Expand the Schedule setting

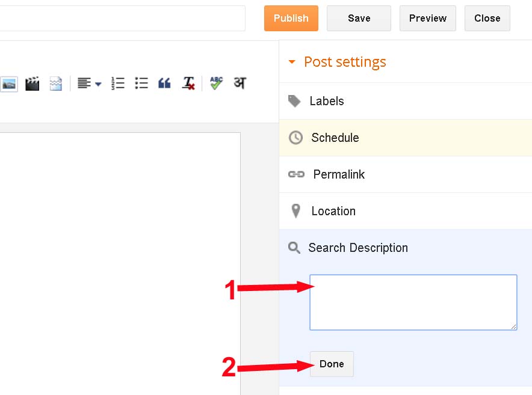click(335, 138)
